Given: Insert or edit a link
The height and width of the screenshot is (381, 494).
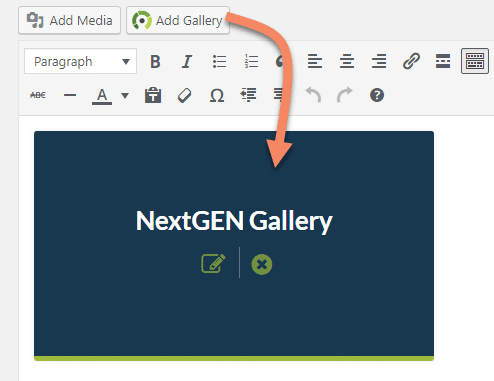Looking at the screenshot, I should click(411, 61).
